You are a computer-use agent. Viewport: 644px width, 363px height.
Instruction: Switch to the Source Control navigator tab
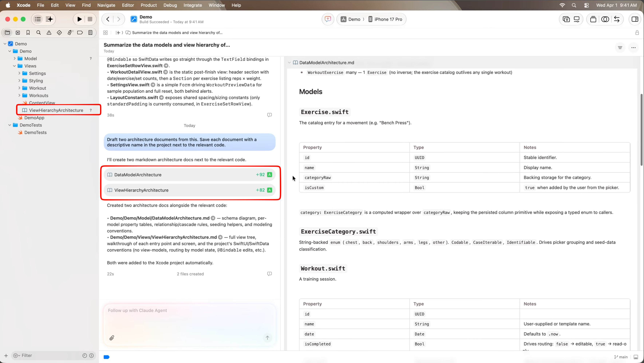tap(18, 33)
